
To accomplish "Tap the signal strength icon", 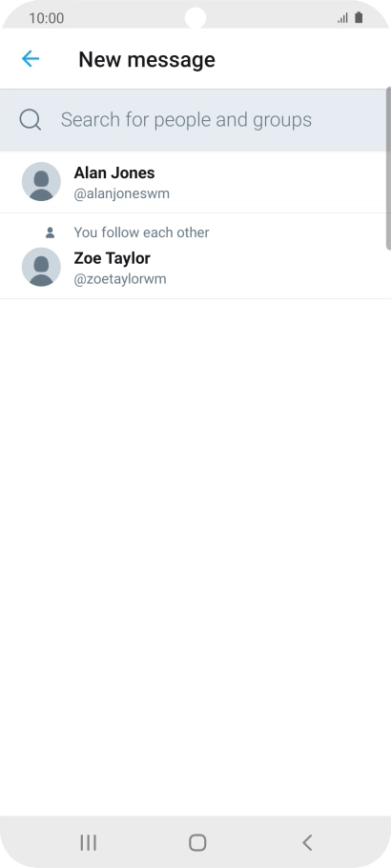I will click(342, 18).
